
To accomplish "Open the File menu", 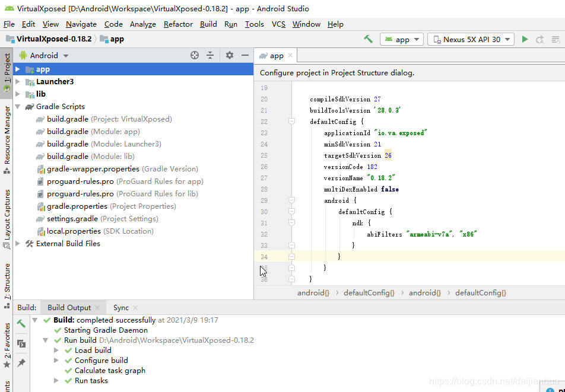I will [x=9, y=24].
